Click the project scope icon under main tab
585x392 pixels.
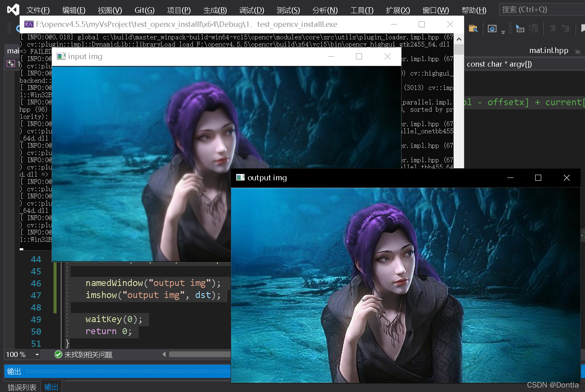click(x=11, y=63)
